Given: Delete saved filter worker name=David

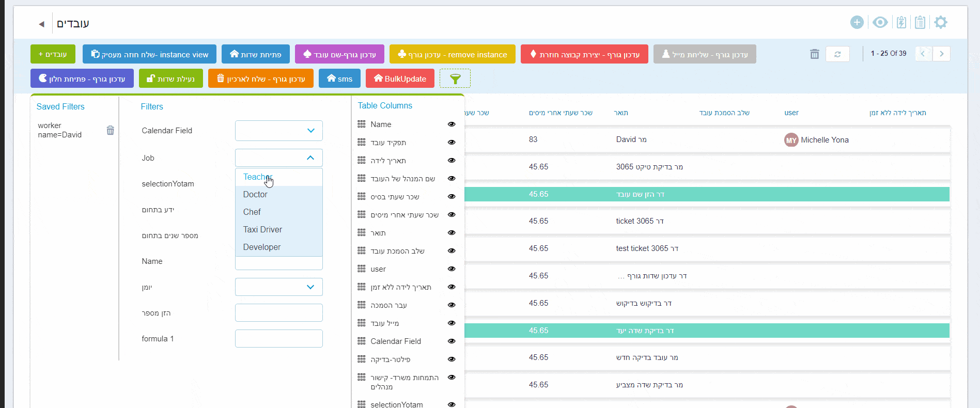Looking at the screenshot, I should coord(110,130).
